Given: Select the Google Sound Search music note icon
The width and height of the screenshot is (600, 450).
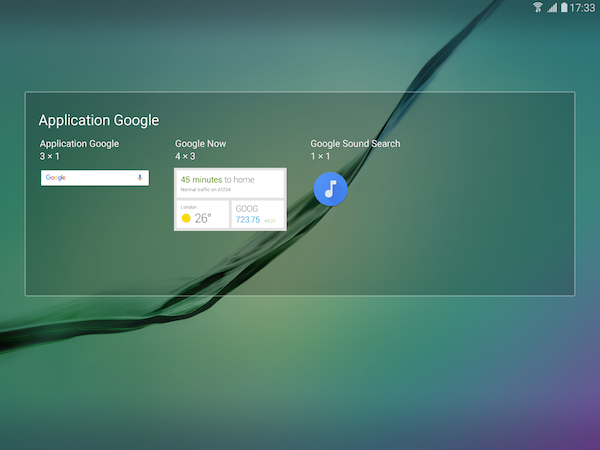Looking at the screenshot, I should [330, 189].
